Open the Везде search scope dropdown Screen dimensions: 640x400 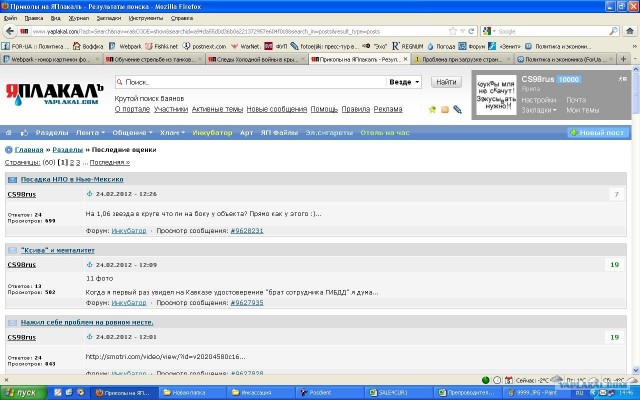pos(404,82)
